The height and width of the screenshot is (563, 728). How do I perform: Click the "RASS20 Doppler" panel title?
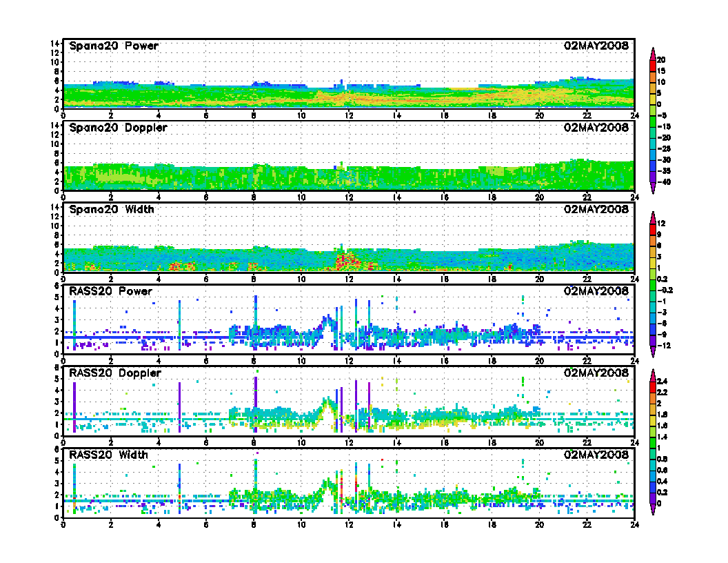click(114, 373)
